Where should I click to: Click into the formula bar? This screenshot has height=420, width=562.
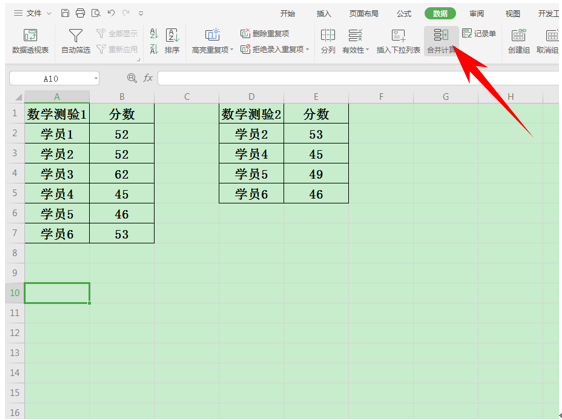click(x=358, y=78)
